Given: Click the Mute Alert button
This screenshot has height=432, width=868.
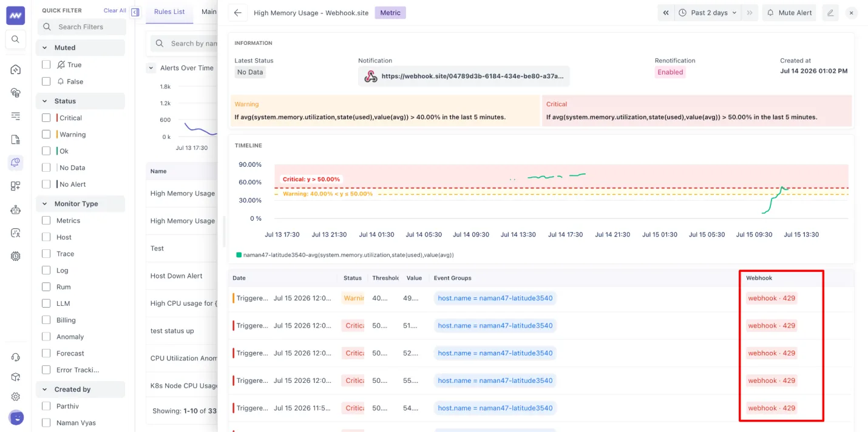Looking at the screenshot, I should [790, 13].
